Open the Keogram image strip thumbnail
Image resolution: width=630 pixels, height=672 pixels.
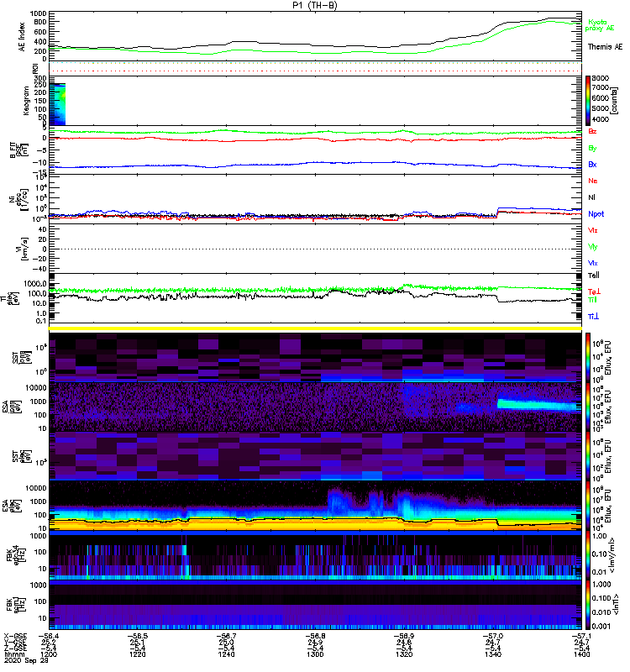(x=57, y=104)
